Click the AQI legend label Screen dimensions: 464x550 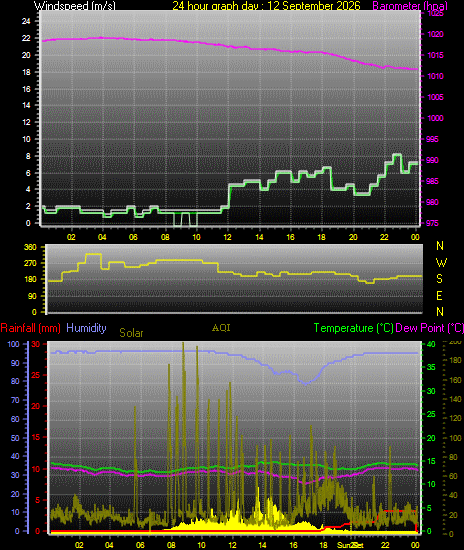point(221,328)
